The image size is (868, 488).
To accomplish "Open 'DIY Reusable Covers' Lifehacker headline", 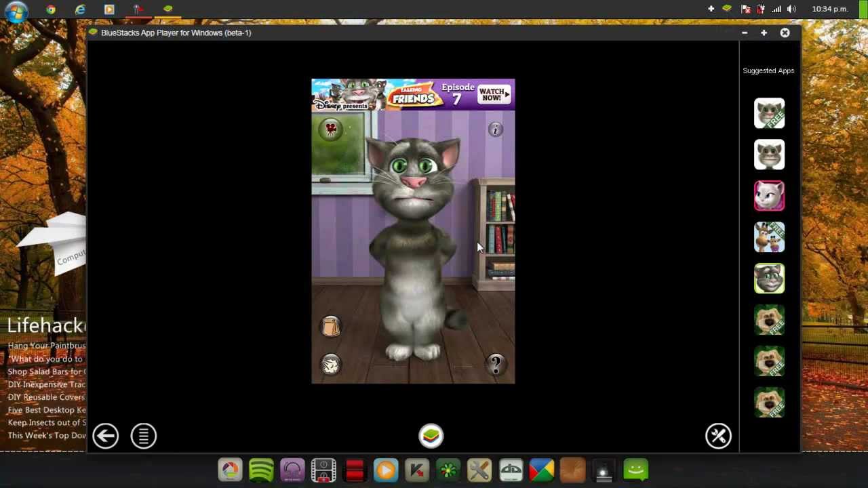I will (x=46, y=397).
